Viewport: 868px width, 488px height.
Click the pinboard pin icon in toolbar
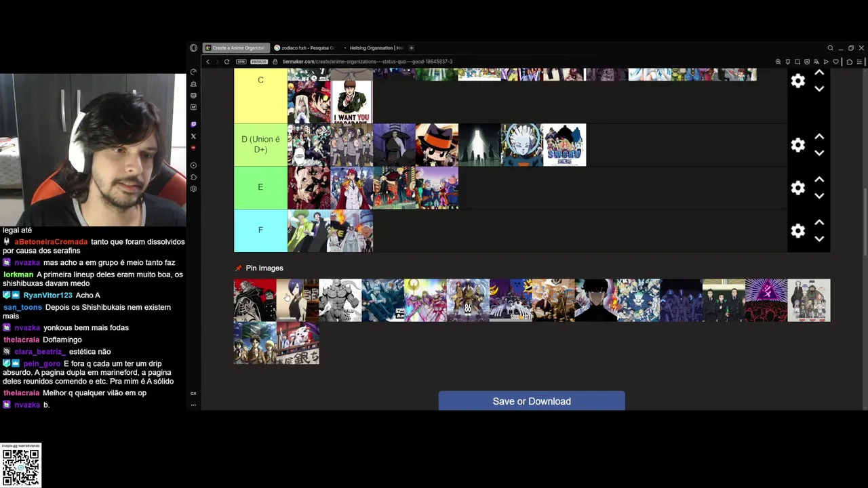(x=788, y=62)
